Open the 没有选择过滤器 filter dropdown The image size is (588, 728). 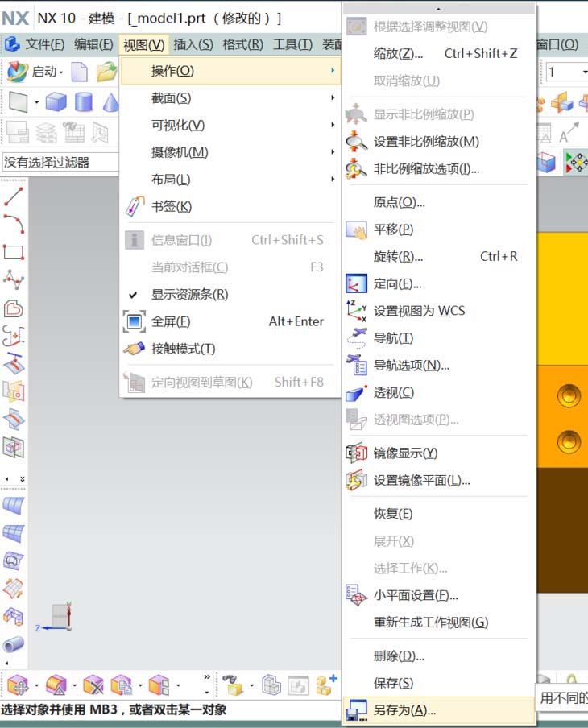tap(60, 162)
